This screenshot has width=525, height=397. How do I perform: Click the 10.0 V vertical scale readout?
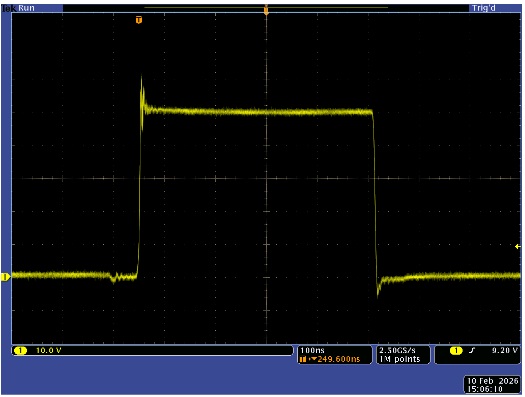click(49, 350)
